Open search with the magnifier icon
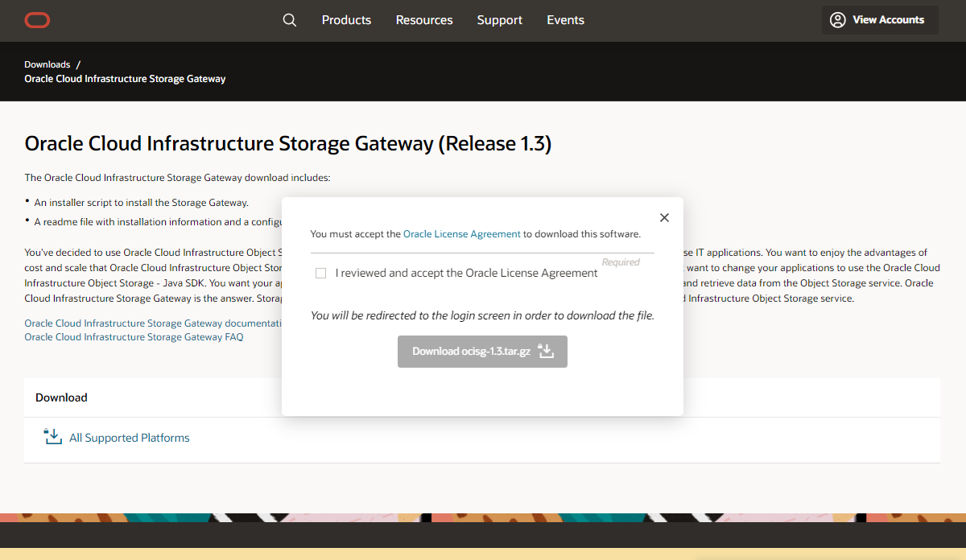 coord(290,20)
